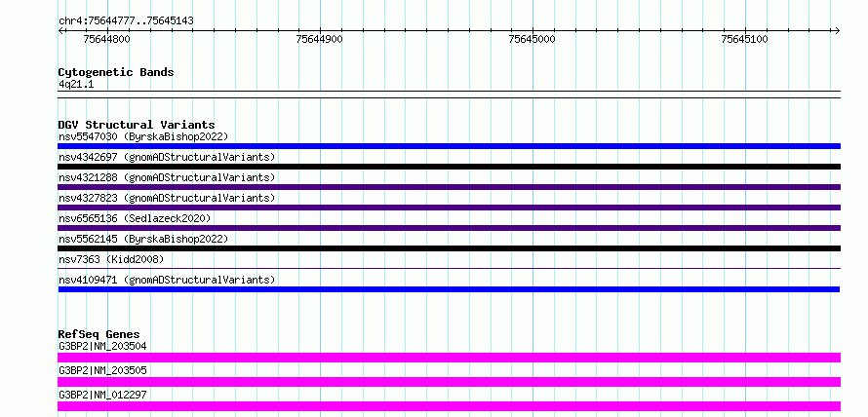
Task: Select the black bar under nsv5562145
Action: [x=449, y=248]
